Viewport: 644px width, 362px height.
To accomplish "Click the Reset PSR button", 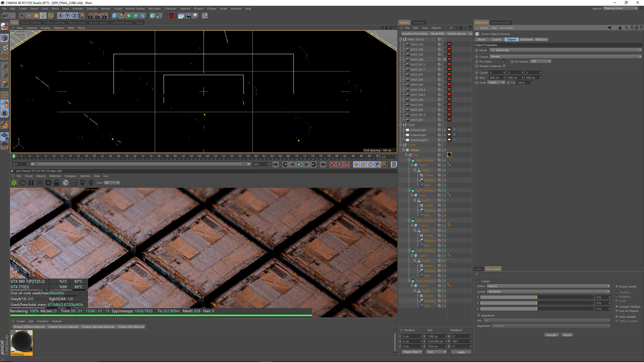I will pyautogui.click(x=437, y=34).
